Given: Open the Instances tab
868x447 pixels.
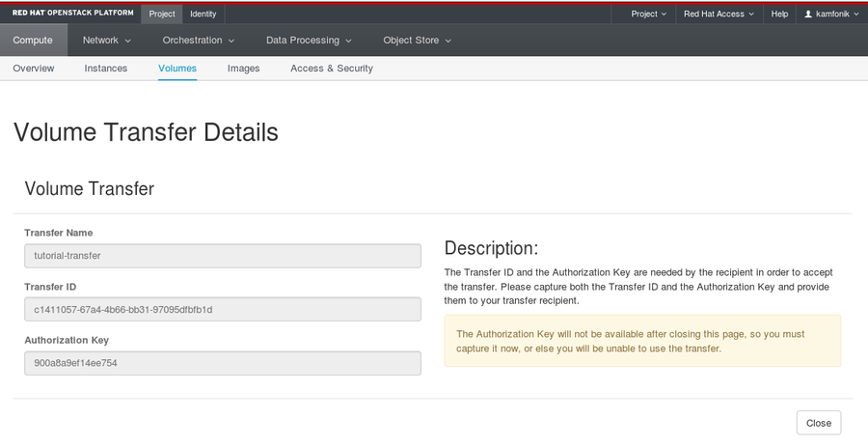Looking at the screenshot, I should click(106, 69).
